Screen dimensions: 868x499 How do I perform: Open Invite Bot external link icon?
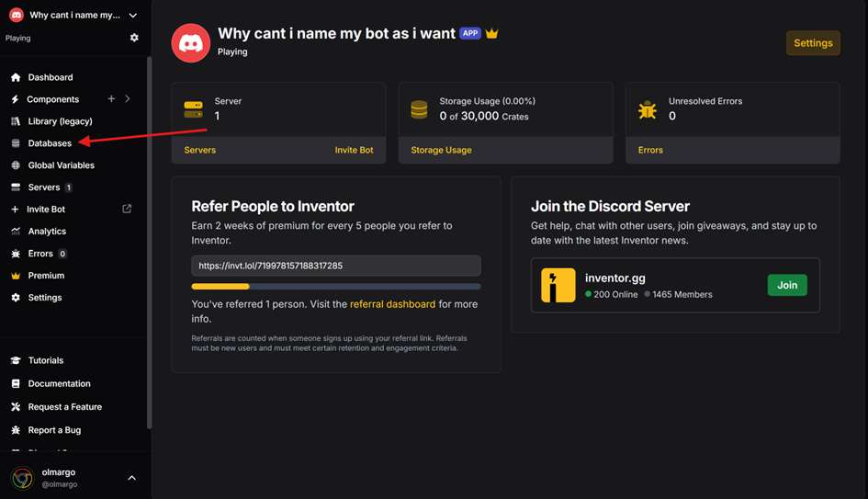coord(127,209)
